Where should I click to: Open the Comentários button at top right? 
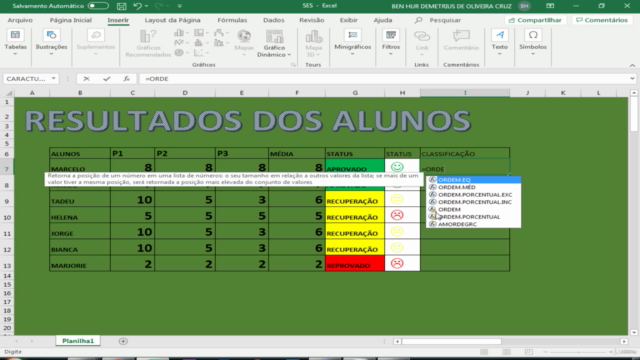tap(602, 20)
